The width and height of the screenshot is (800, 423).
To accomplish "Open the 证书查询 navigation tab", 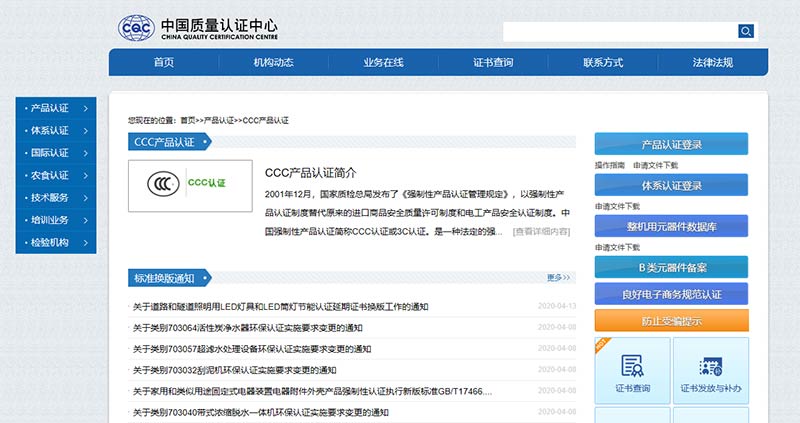I will (x=493, y=62).
